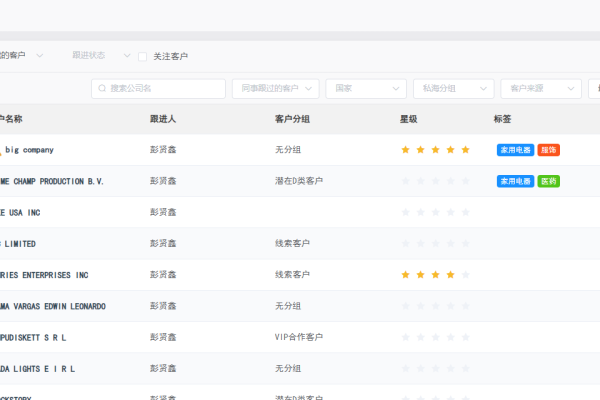The height and width of the screenshot is (400, 600).
Task: Toggle the 关注客户 checkbox
Action: pos(143,56)
